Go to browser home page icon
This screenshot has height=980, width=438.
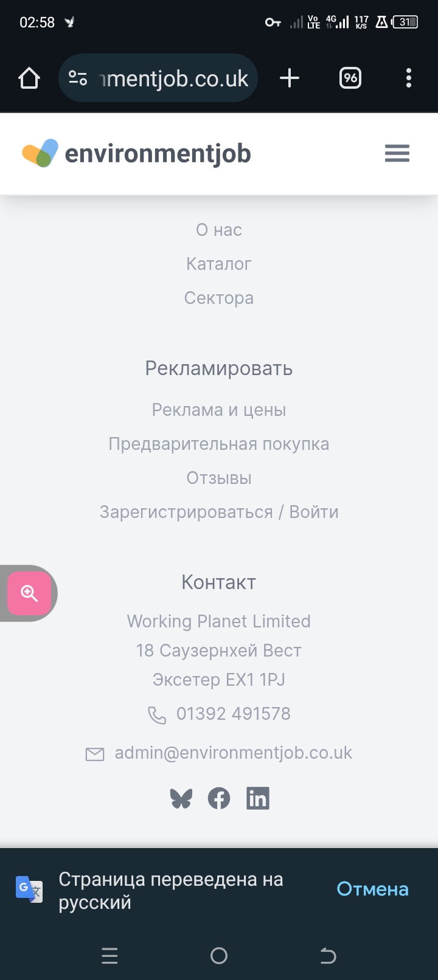[29, 78]
